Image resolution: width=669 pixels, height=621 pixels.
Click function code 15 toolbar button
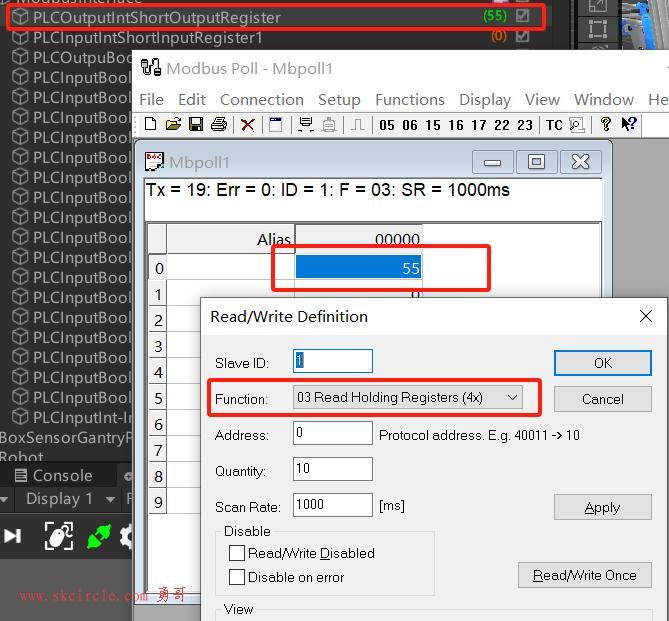(433, 125)
